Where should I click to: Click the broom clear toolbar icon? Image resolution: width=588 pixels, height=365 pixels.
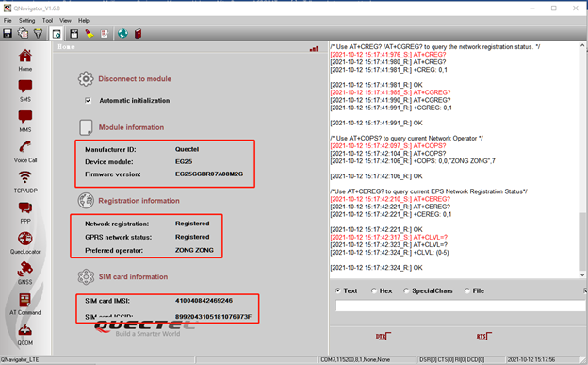(x=90, y=34)
